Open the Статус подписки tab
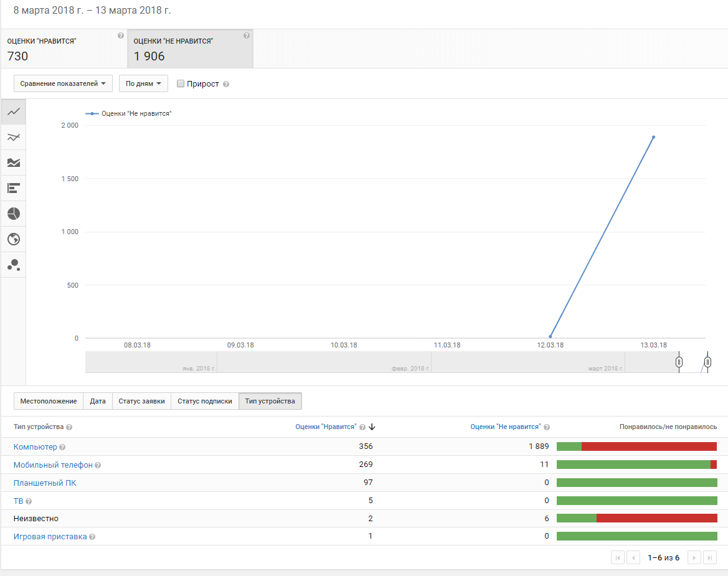Screen dimensions: 728x576 point(204,401)
